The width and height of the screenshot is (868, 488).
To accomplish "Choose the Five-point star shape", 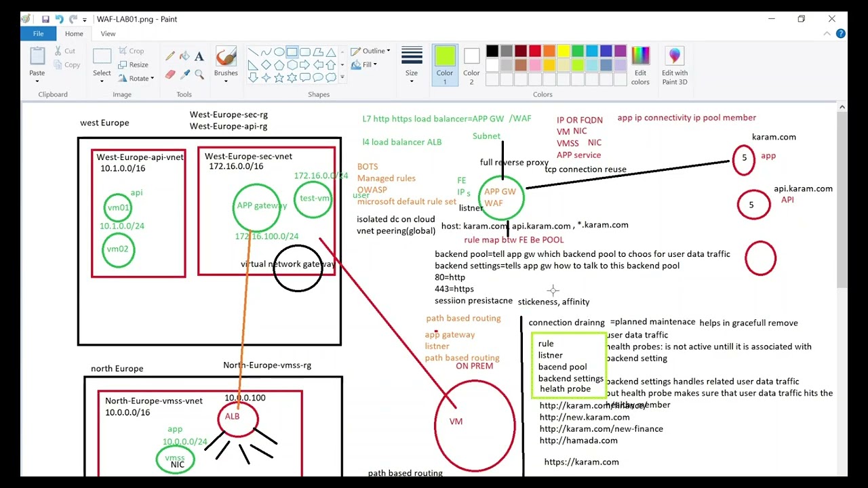I will (279, 77).
